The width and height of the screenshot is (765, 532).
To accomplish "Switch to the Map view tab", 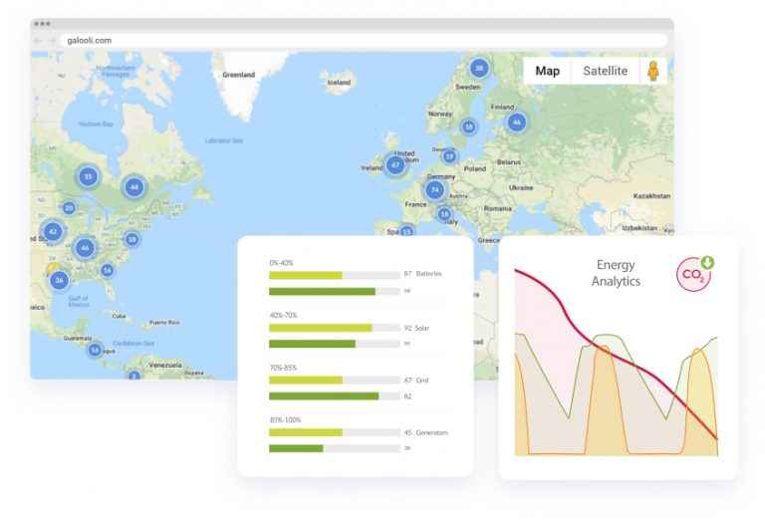I will pyautogui.click(x=548, y=72).
